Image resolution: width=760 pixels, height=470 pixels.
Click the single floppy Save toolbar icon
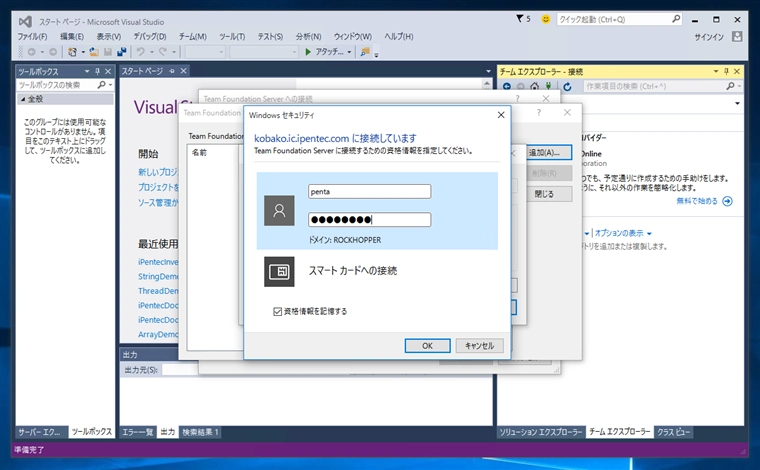(108, 52)
